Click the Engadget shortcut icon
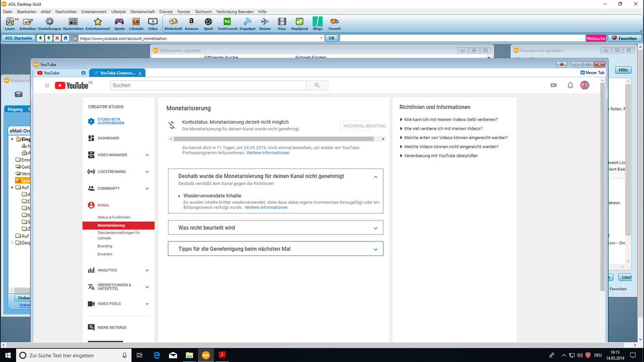Image resolution: width=644 pixels, height=362 pixels. tap(247, 23)
